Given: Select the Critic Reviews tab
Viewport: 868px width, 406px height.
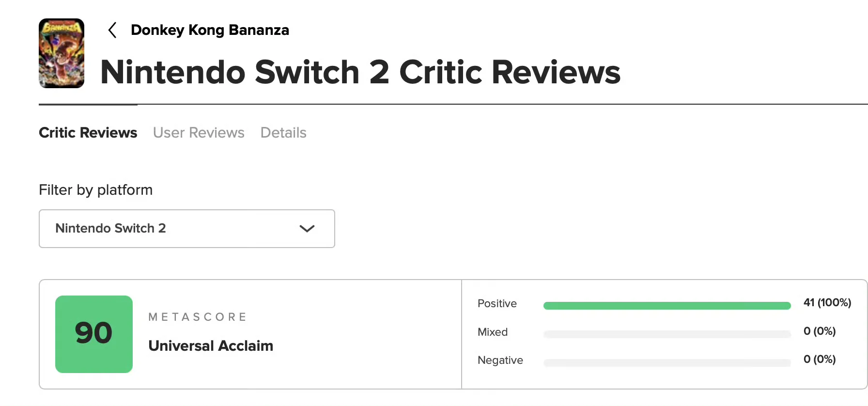Looking at the screenshot, I should pos(88,133).
